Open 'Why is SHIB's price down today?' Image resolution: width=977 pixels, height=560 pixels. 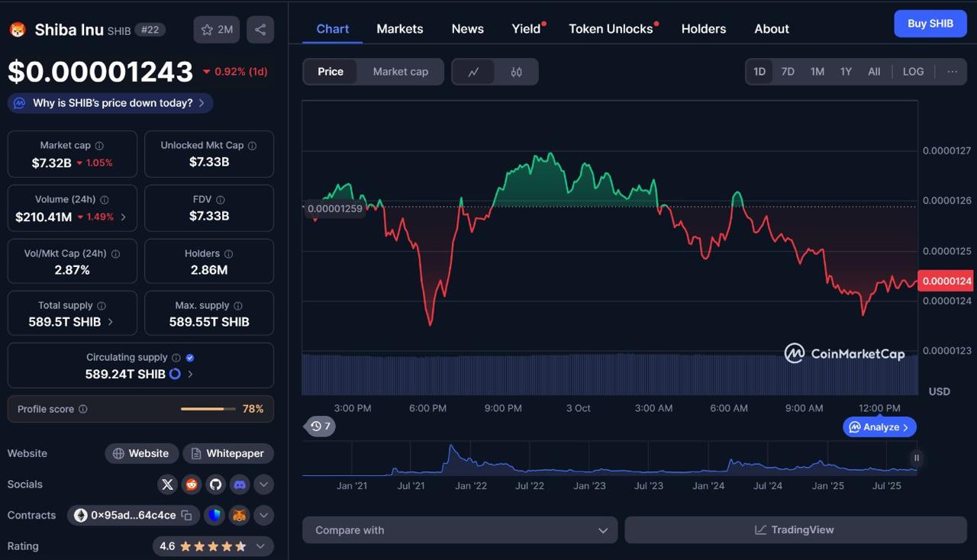click(x=109, y=102)
